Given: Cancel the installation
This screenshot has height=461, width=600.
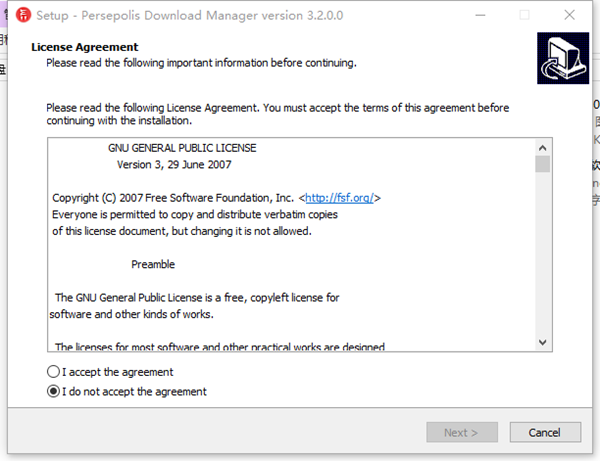Looking at the screenshot, I should click(545, 432).
